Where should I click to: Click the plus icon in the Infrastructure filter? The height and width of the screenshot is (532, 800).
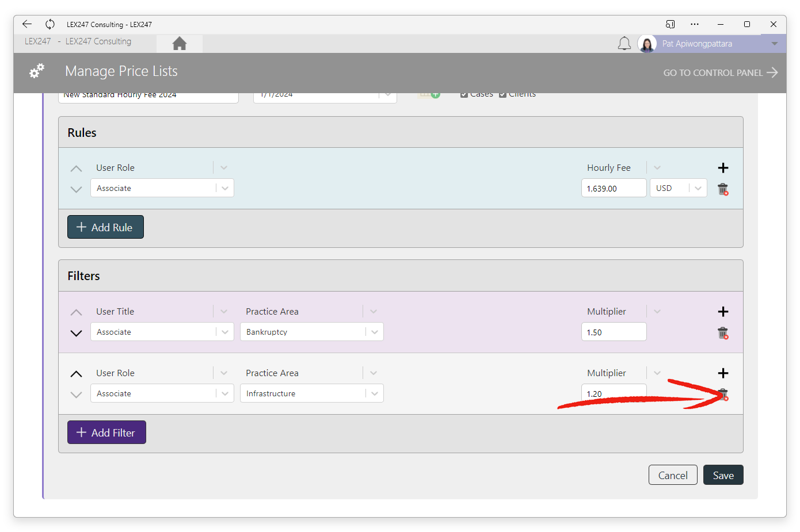click(723, 373)
